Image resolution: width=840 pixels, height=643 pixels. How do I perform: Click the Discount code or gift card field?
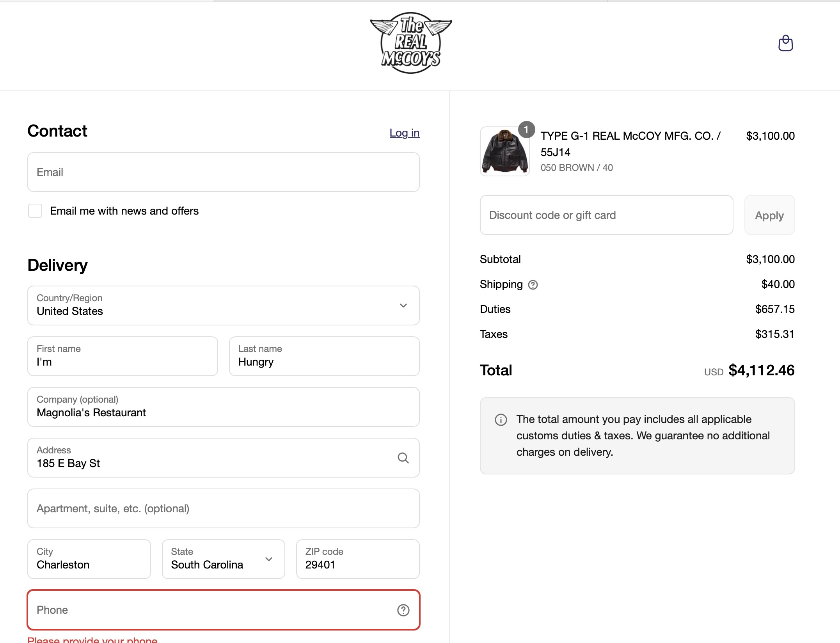click(606, 215)
